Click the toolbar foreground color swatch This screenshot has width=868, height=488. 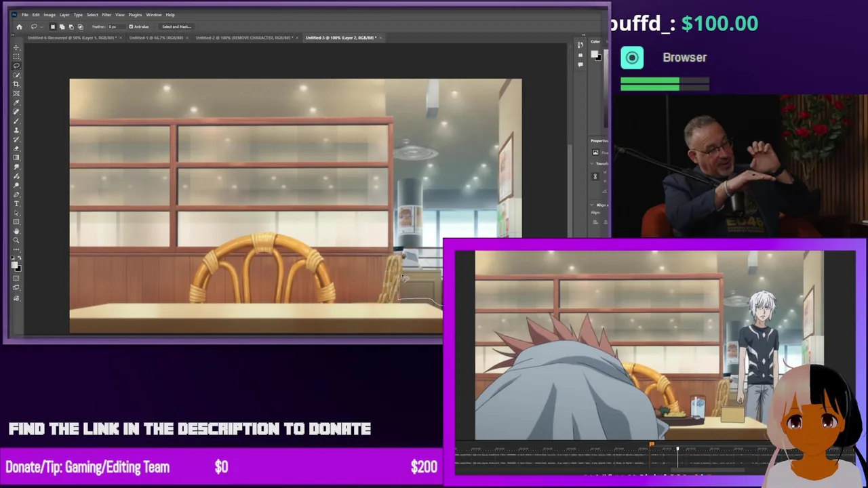tap(14, 264)
